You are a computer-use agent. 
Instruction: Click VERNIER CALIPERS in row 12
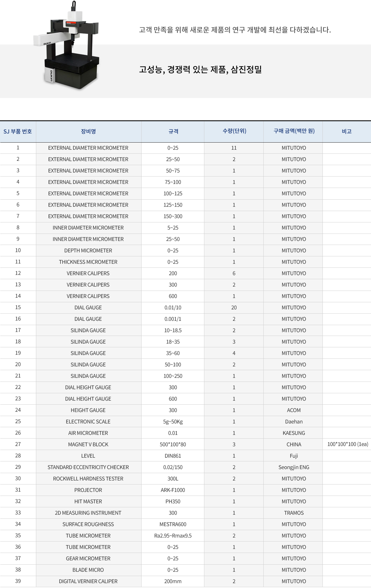pyautogui.click(x=88, y=273)
